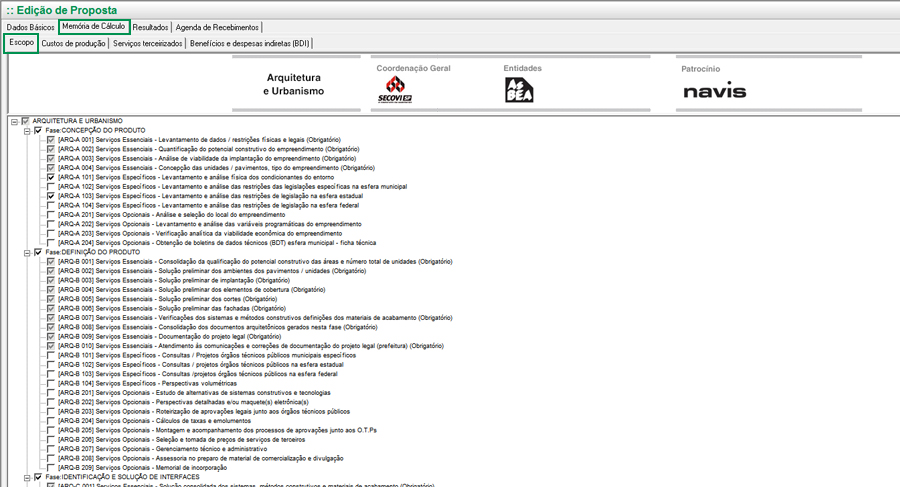Collapse the Fase: CONCEPÇÃO DO PRODUTO branch
Viewport: 900px width, 487px height.
click(27, 131)
